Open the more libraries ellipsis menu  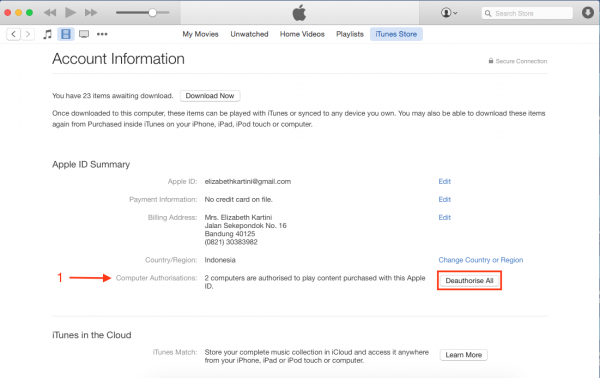[x=102, y=34]
